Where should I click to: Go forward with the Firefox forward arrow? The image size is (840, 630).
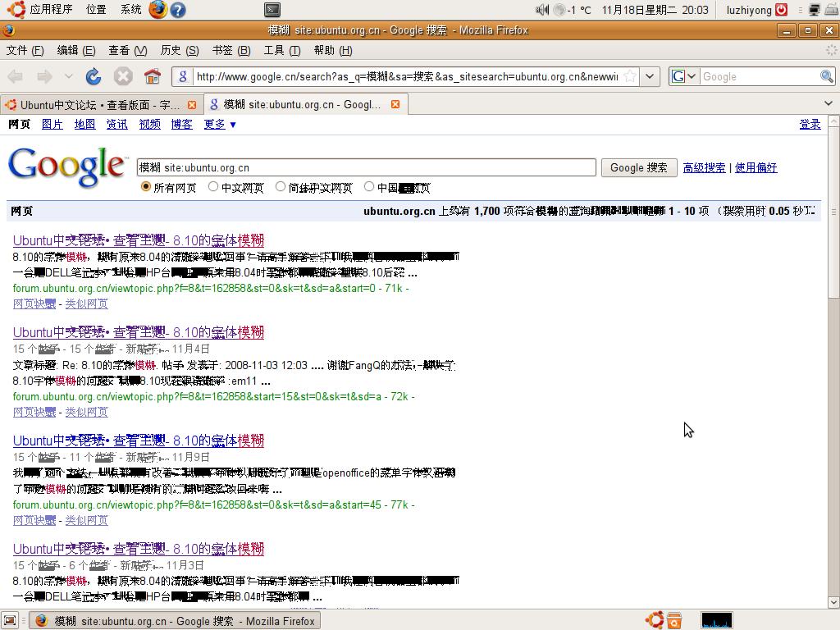click(x=44, y=76)
